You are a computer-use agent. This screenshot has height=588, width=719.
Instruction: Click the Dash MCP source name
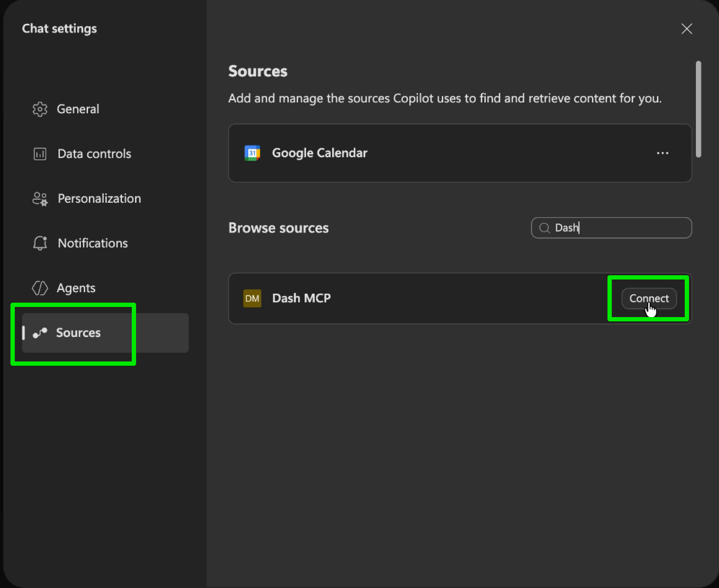(301, 298)
